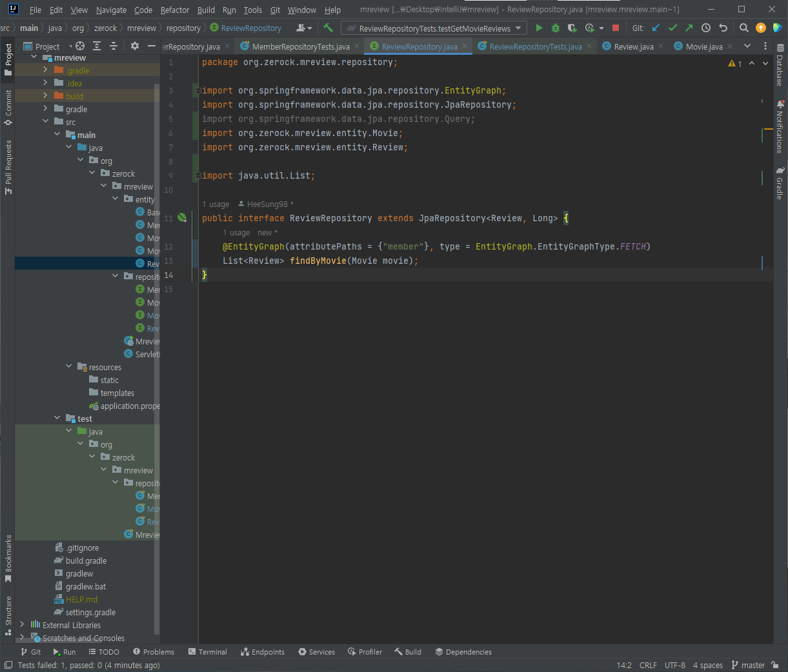Open the Terminal tool window
The image size is (788, 672).
pos(207,652)
